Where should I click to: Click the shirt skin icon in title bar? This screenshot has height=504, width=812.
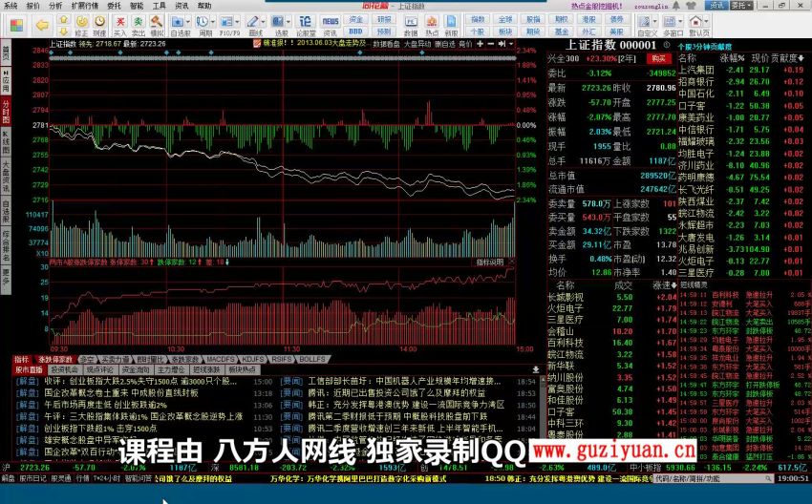tap(691, 6)
